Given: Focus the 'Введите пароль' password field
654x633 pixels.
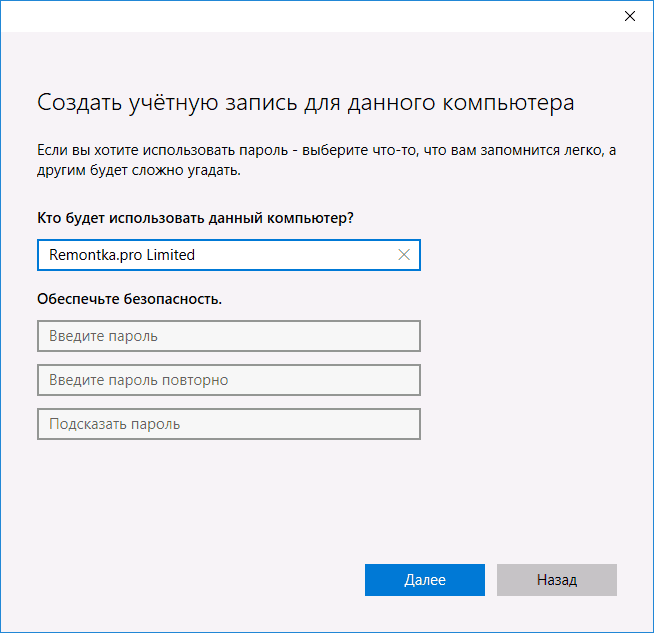Looking at the screenshot, I should 229,336.
